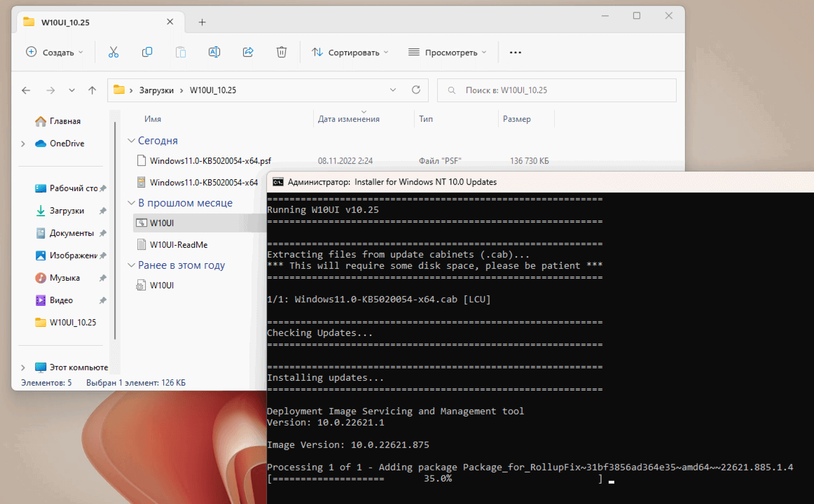Click the Rename icon in toolbar

pyautogui.click(x=214, y=52)
